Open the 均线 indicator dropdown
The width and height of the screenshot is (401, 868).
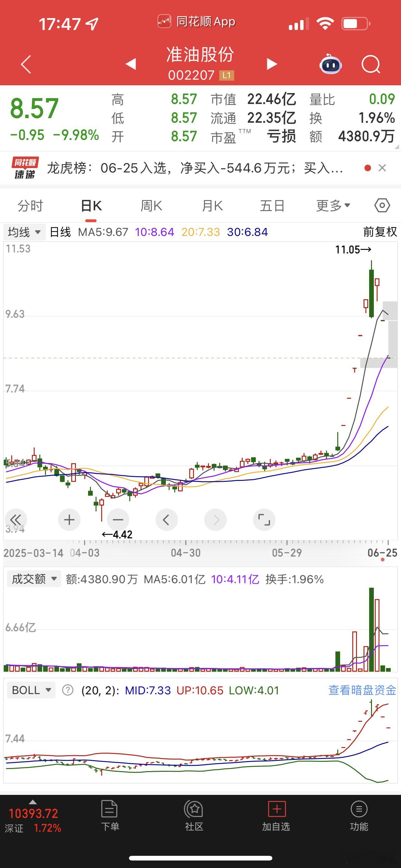[24, 232]
